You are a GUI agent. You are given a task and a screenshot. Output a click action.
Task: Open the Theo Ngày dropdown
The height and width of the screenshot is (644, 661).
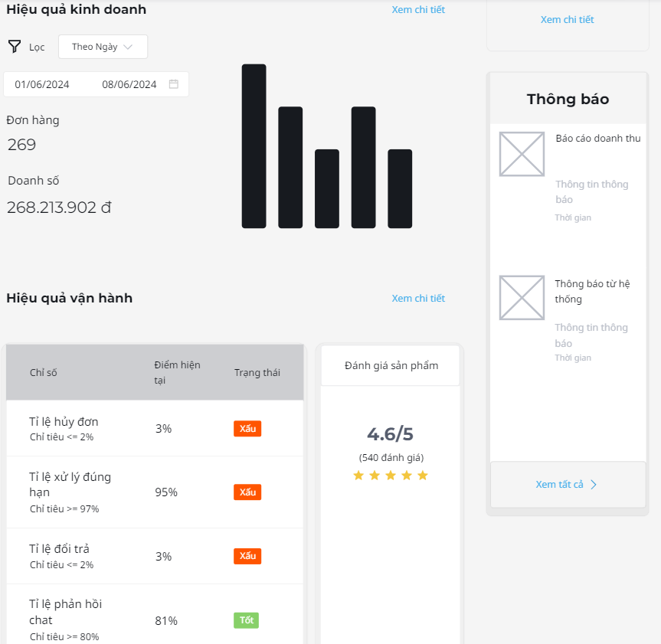pyautogui.click(x=103, y=47)
